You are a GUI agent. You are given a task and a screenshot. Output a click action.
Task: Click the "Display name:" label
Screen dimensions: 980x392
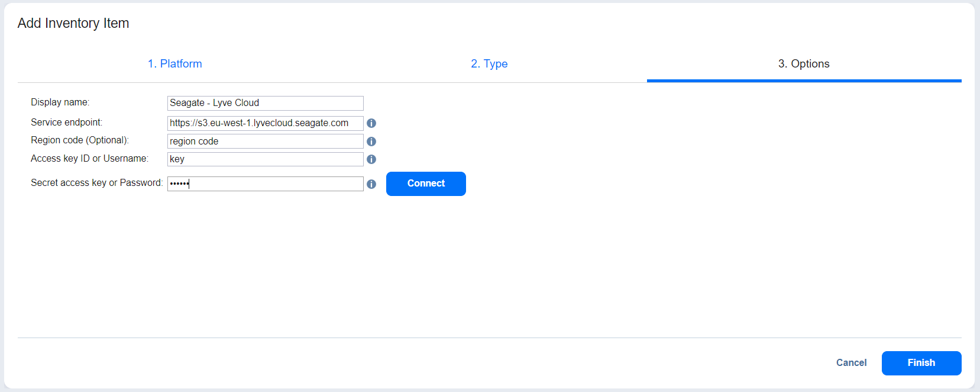click(60, 102)
